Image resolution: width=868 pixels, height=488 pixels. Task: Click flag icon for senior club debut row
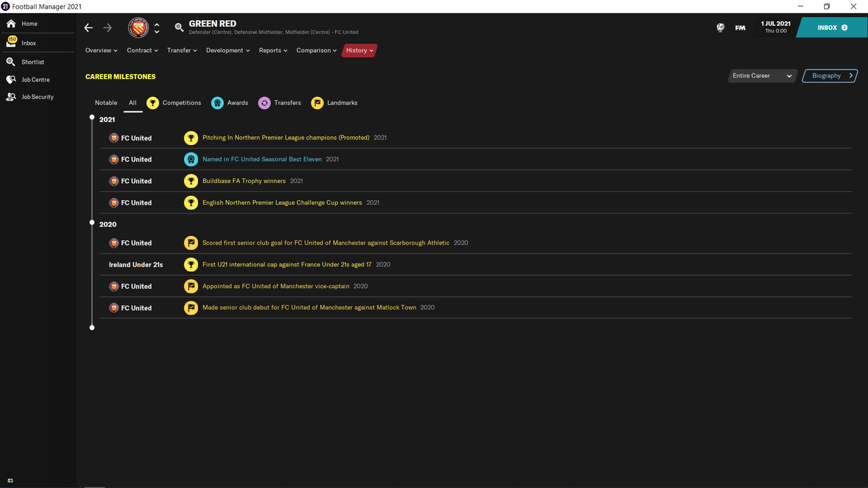pos(191,308)
